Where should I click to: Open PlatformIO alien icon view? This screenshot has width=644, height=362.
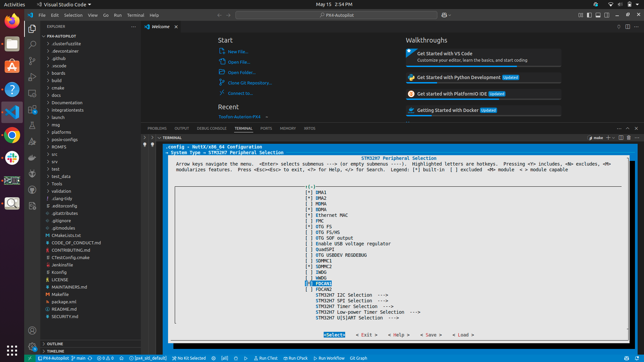32,174
